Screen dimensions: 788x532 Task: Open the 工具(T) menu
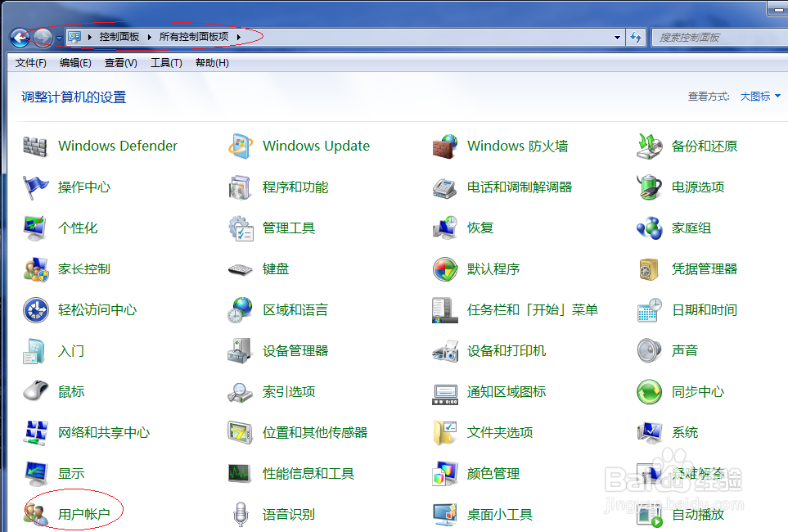click(x=166, y=63)
